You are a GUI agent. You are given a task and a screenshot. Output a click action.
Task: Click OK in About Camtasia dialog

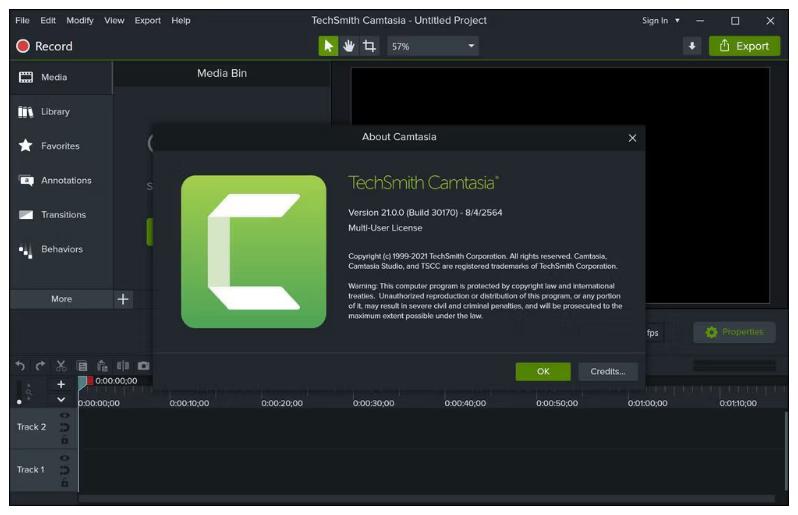[543, 371]
